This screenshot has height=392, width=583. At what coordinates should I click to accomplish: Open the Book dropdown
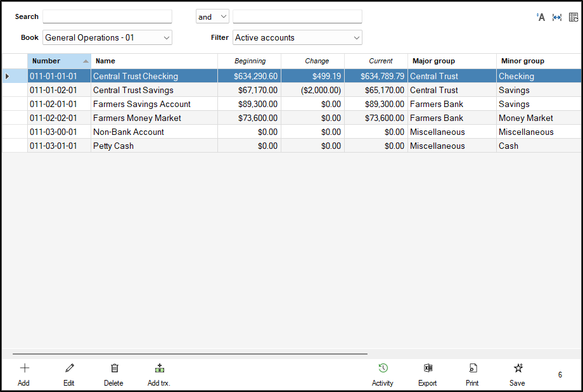(107, 38)
